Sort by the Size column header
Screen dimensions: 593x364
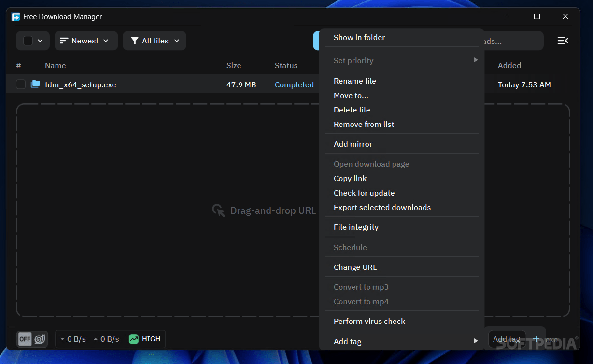(234, 65)
